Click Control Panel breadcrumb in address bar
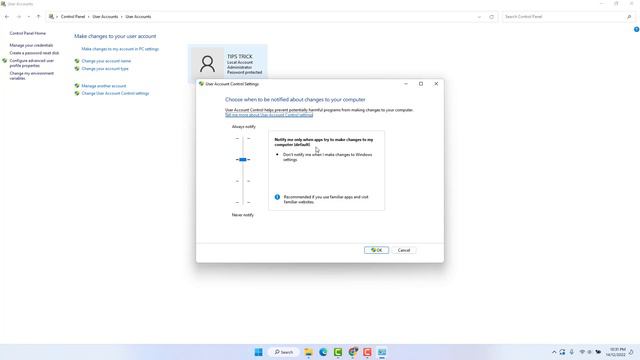 [x=73, y=17]
